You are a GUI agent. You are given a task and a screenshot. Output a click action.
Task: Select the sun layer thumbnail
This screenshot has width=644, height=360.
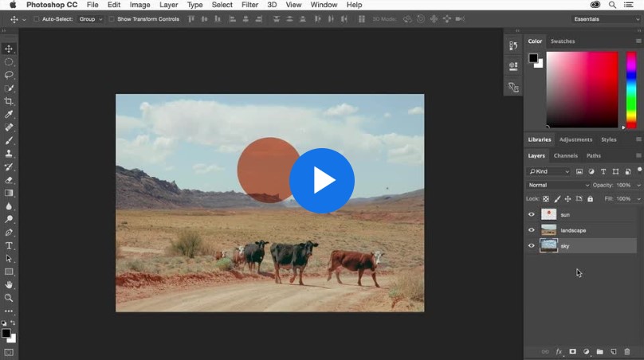point(548,214)
